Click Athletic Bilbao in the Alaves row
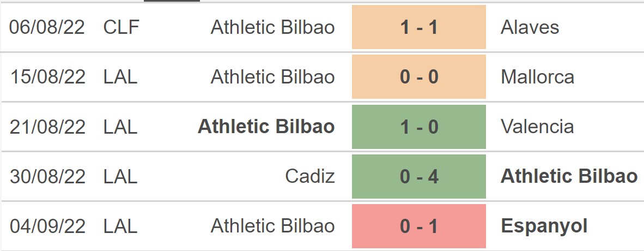 click(x=272, y=27)
